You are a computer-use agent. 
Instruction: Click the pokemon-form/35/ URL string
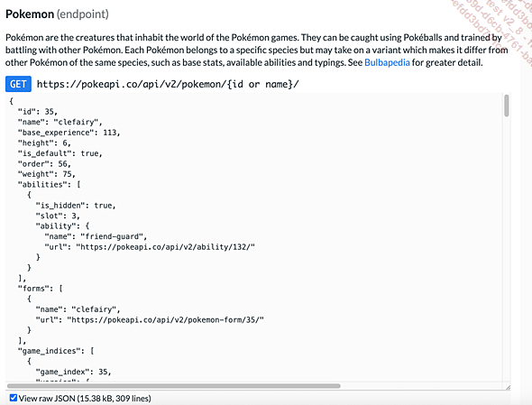coord(165,320)
